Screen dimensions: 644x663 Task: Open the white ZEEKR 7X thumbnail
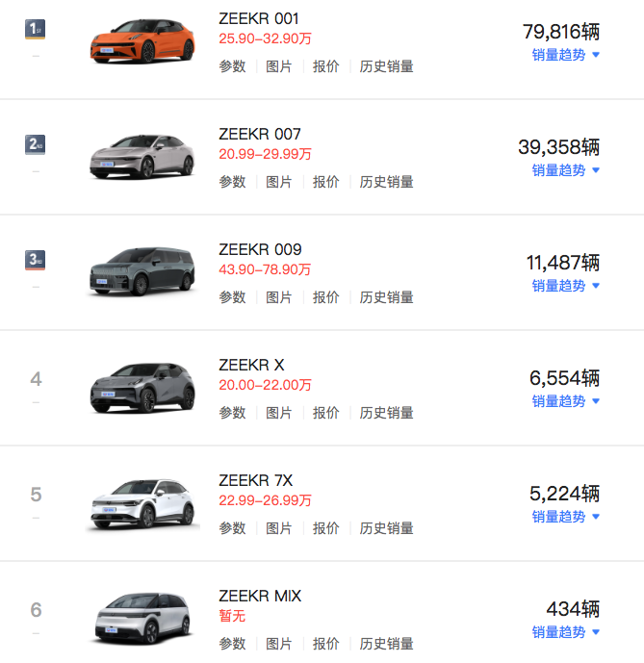click(135, 503)
